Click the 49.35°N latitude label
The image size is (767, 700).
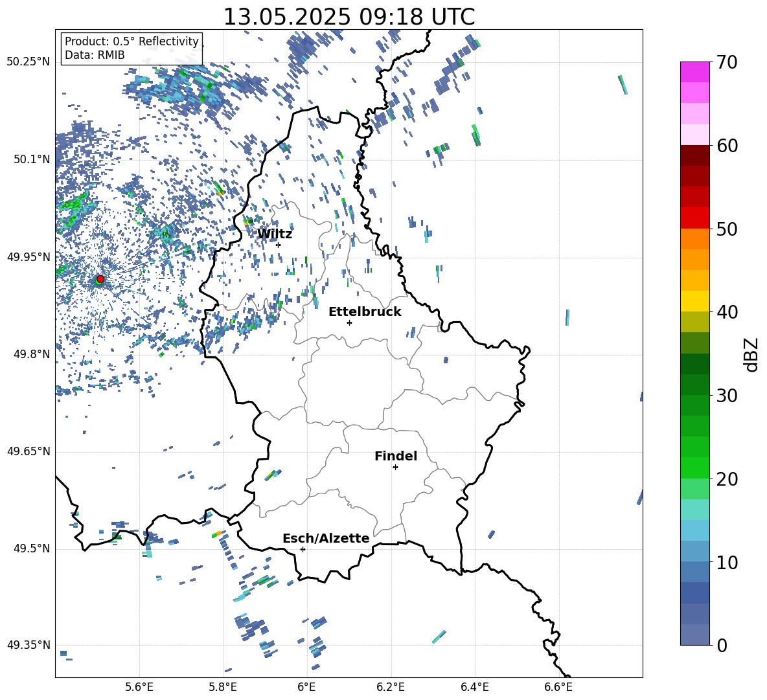click(29, 645)
